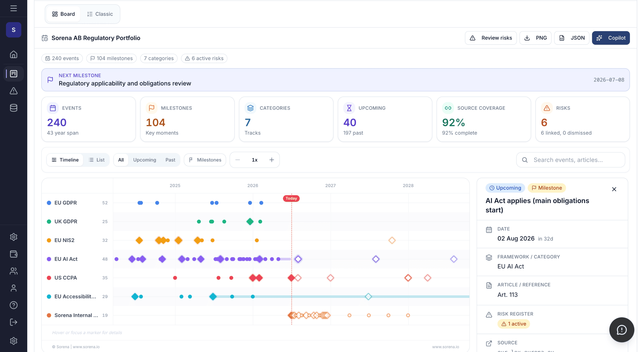Open the 1 active risk badge
Screen dimensions: 644x352
click(x=513, y=324)
